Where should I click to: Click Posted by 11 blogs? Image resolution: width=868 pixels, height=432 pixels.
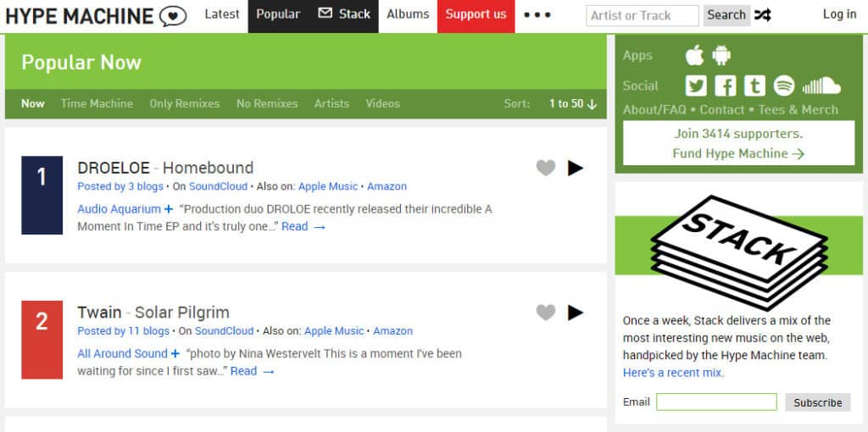click(x=124, y=331)
